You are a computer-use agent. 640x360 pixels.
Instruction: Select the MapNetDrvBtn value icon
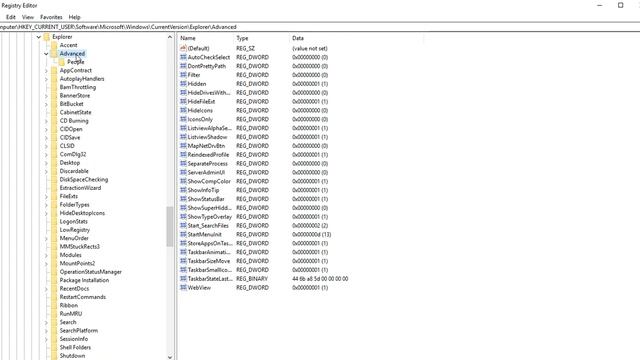point(183,146)
